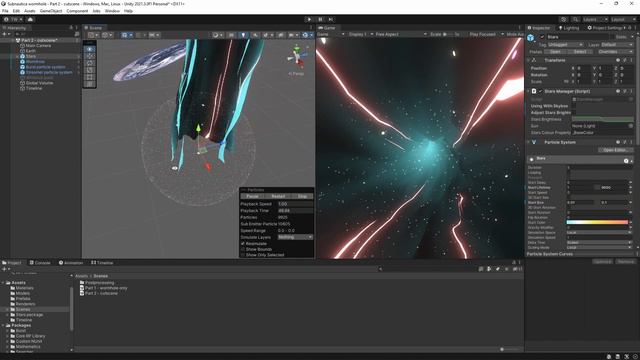640x360 pixels.
Task: Click the prefab Open button in the Inspector
Action: tap(555, 52)
